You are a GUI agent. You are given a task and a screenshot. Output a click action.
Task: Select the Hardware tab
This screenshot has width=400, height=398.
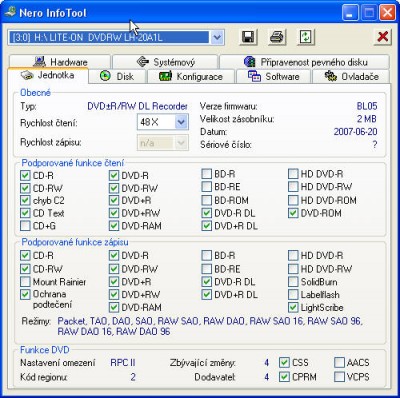point(60,62)
